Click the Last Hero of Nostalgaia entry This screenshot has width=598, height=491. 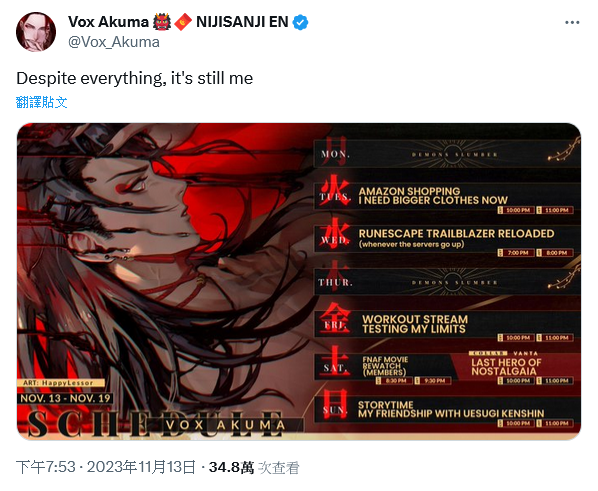(506, 367)
